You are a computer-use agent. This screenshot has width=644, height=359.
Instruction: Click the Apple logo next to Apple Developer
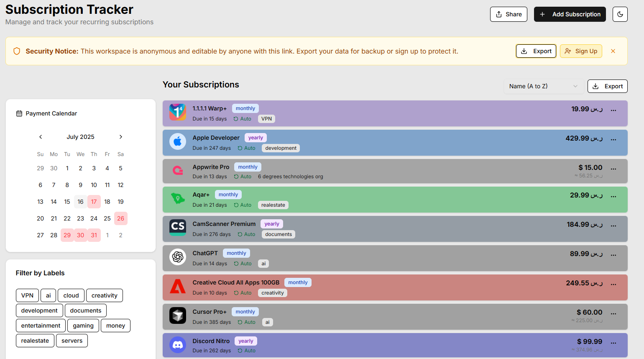(x=178, y=141)
